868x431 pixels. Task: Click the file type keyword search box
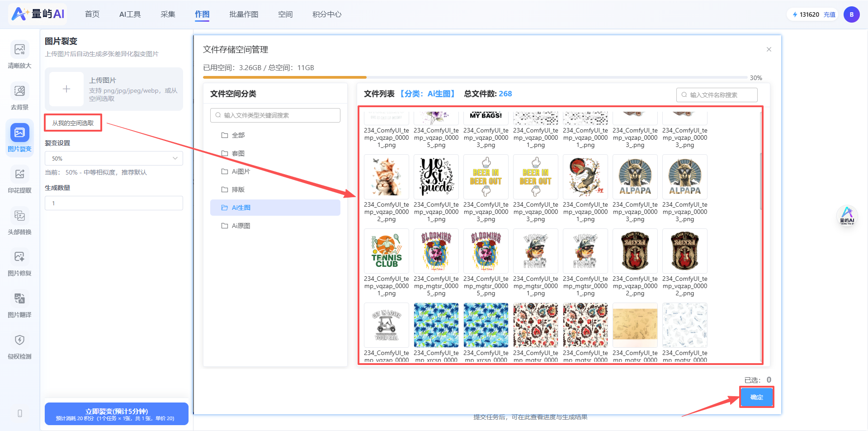275,115
